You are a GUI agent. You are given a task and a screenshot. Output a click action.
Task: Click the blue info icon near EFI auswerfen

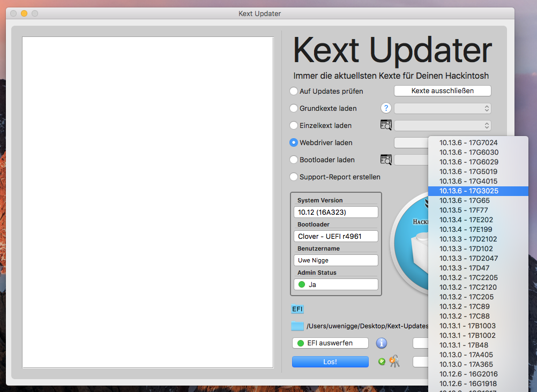click(381, 343)
